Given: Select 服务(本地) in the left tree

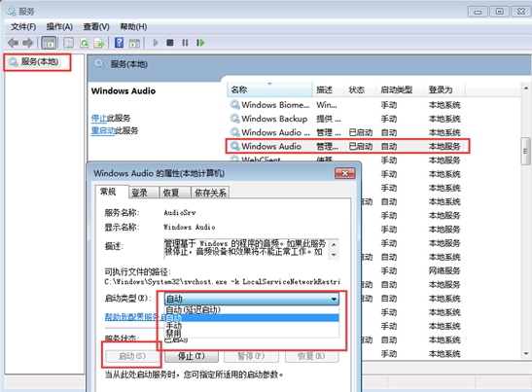Looking at the screenshot, I should tap(39, 62).
